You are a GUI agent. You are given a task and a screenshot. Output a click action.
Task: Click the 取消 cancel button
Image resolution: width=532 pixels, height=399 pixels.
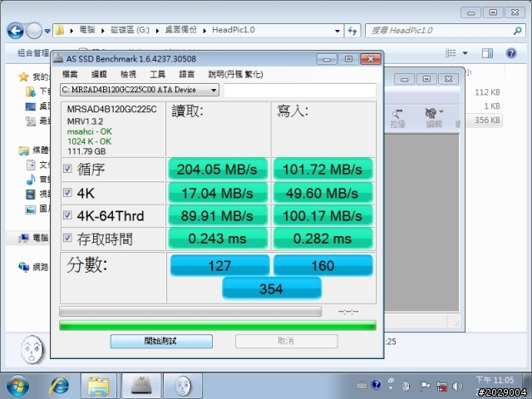pyautogui.click(x=286, y=341)
